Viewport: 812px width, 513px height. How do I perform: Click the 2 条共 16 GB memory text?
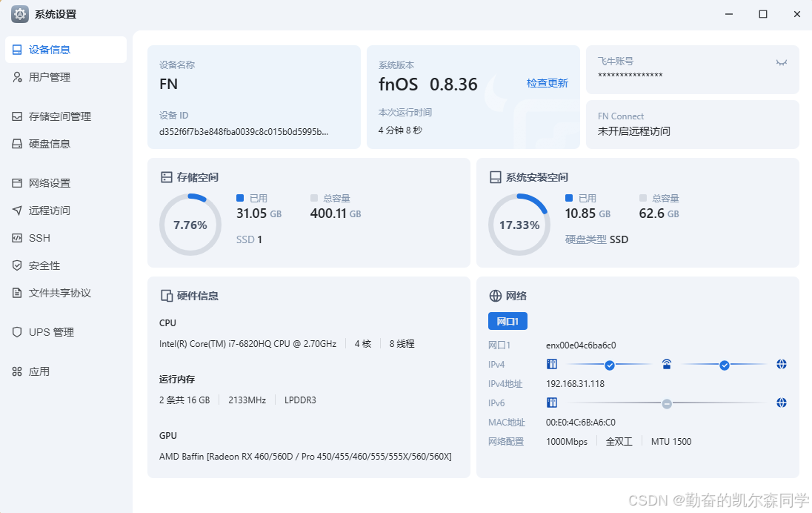pos(184,400)
